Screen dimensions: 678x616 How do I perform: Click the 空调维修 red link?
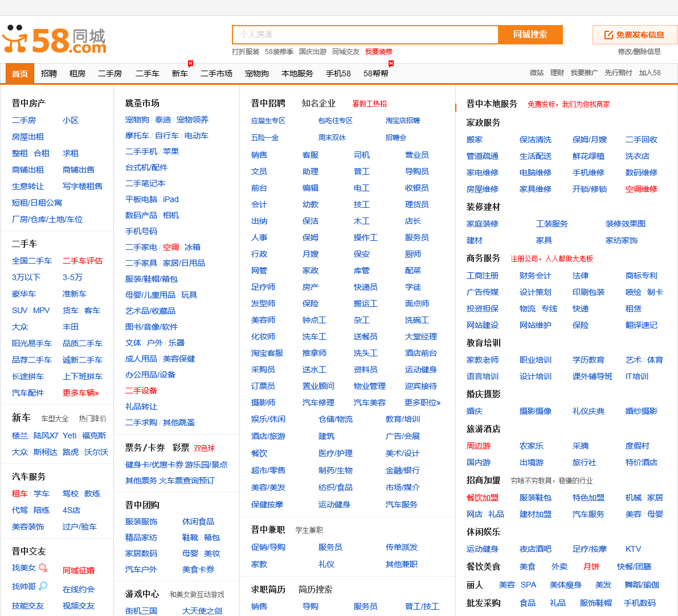coord(641,189)
